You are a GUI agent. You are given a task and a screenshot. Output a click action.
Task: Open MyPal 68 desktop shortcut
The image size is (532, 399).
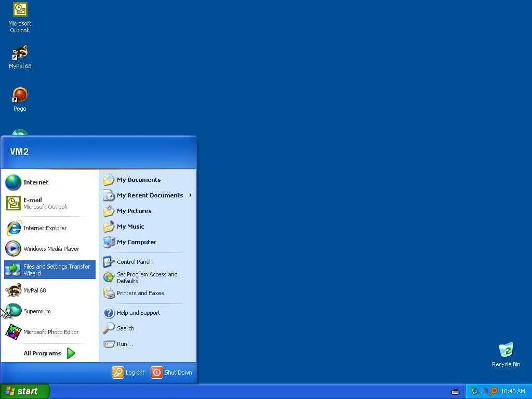click(20, 57)
